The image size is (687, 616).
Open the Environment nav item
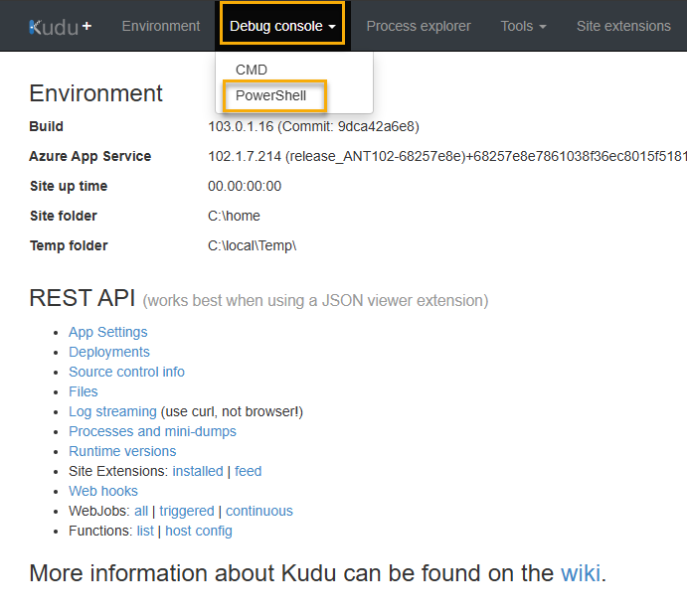(x=161, y=26)
